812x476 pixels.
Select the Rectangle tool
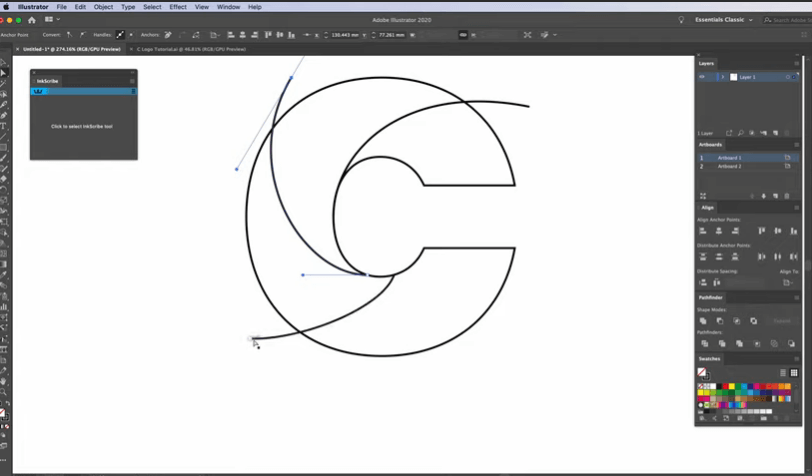(3, 147)
